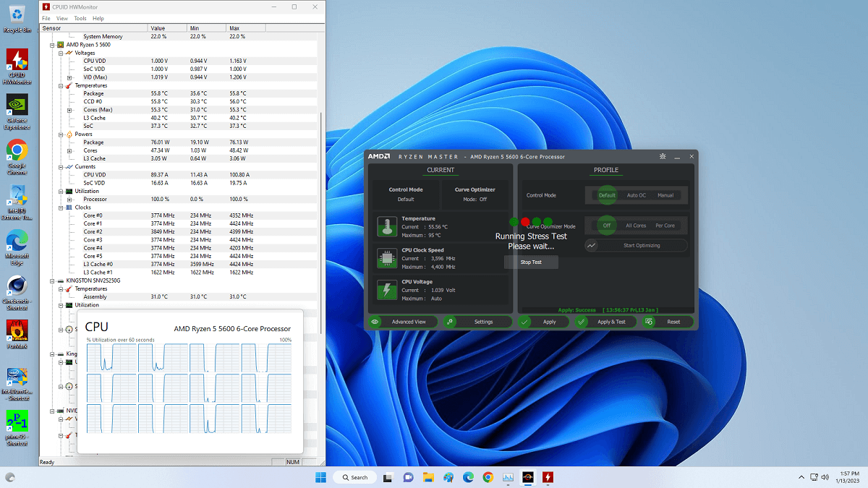The image size is (868, 488).
Task: Click the Value column header
Action: click(167, 28)
